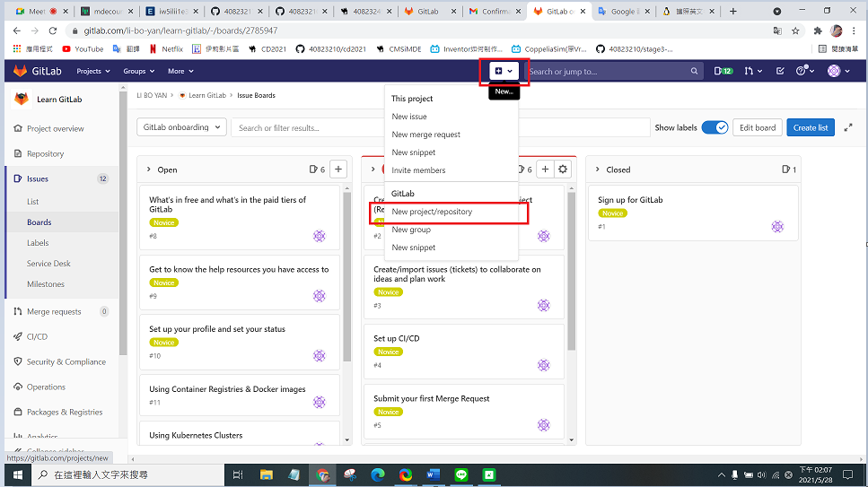Click assignee avatar on Sign up for GitLab card
This screenshot has height=487, width=868.
click(x=777, y=226)
